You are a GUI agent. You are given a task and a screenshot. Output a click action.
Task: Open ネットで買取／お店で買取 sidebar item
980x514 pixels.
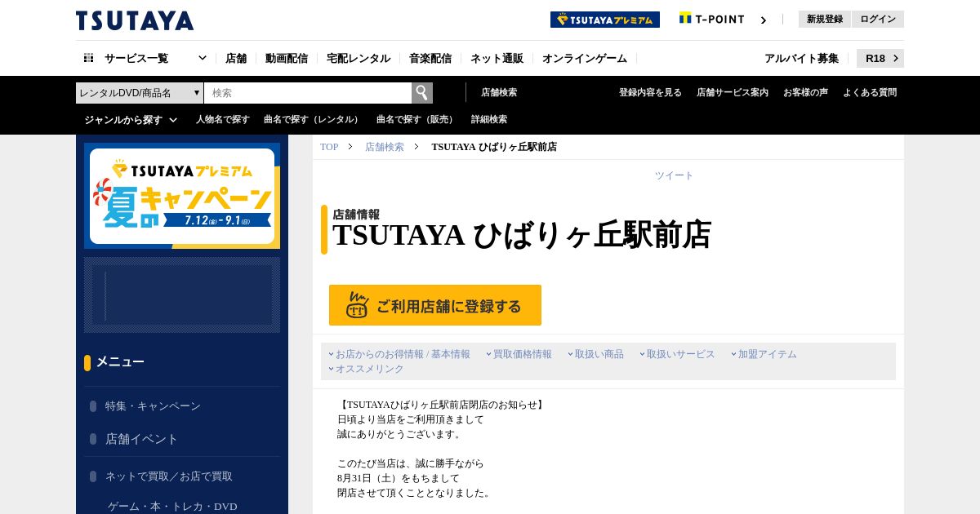coord(169,476)
